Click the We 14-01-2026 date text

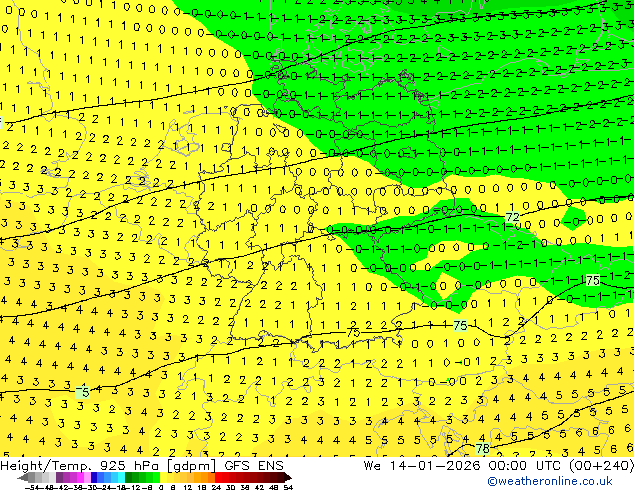422,465
